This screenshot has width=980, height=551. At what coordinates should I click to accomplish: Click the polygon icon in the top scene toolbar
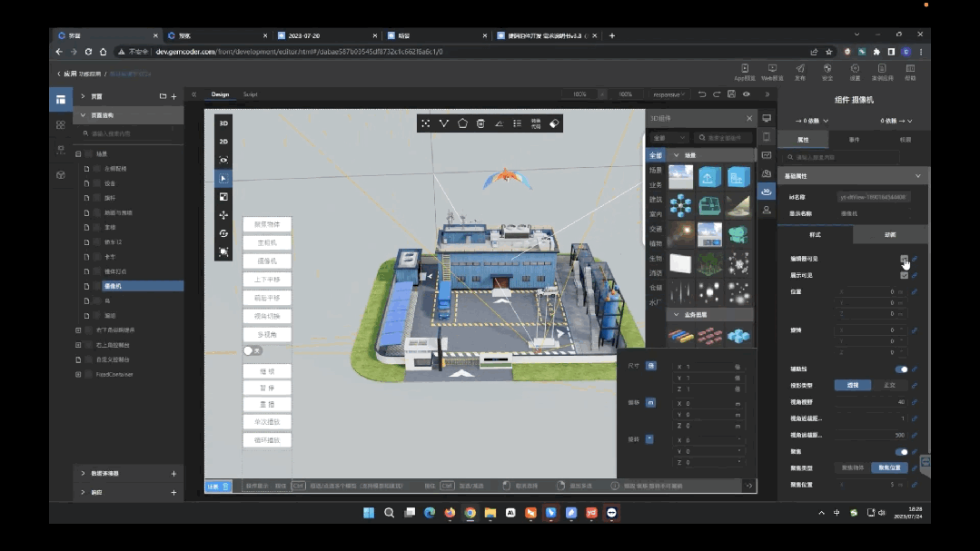tap(462, 123)
